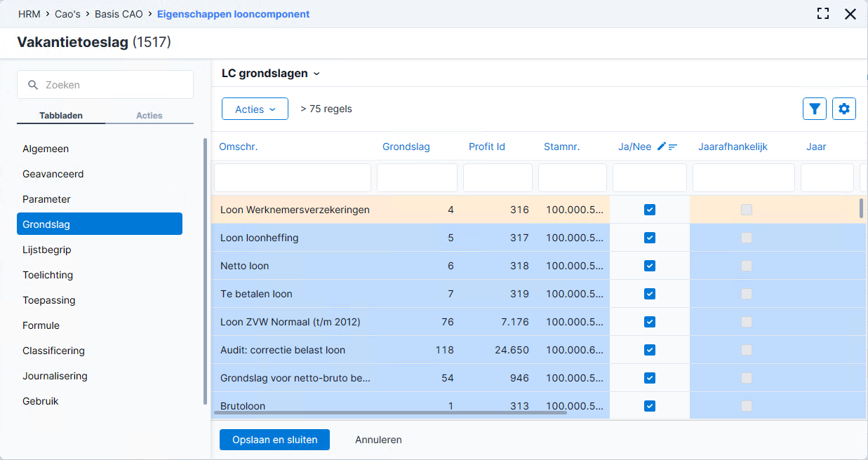
Task: Click the Cao's breadcrumb link
Action: [67, 14]
